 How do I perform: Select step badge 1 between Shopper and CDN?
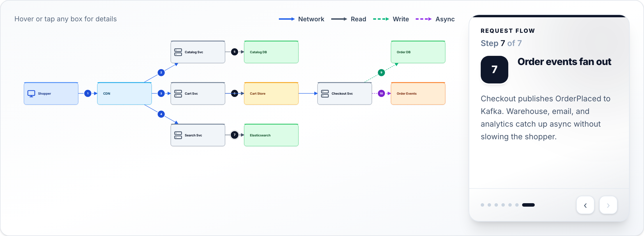88,93
